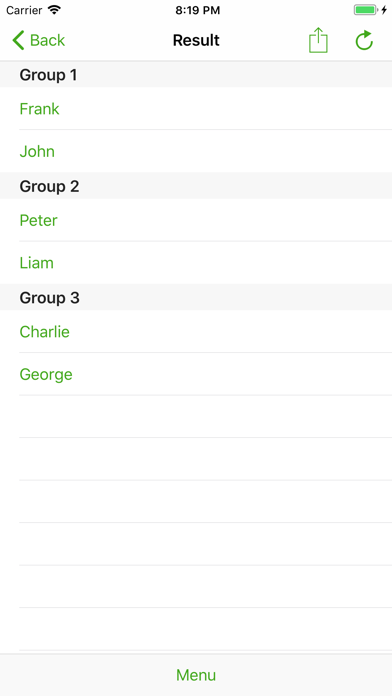392x696 pixels.
Task: Go back using the Back button
Action: (39, 40)
